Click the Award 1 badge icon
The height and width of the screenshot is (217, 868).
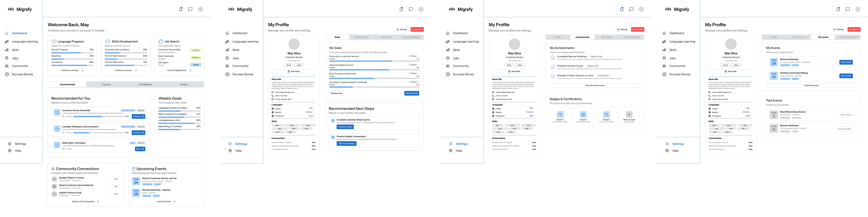pyautogui.click(x=560, y=114)
